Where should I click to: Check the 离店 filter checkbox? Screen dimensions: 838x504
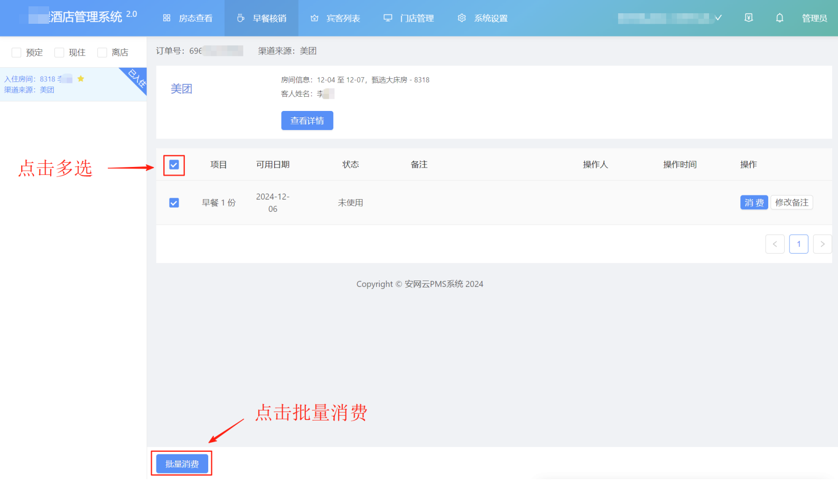(102, 52)
